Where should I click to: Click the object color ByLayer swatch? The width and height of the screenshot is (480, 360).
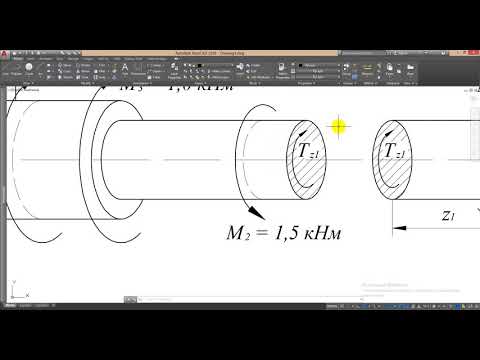click(318, 65)
